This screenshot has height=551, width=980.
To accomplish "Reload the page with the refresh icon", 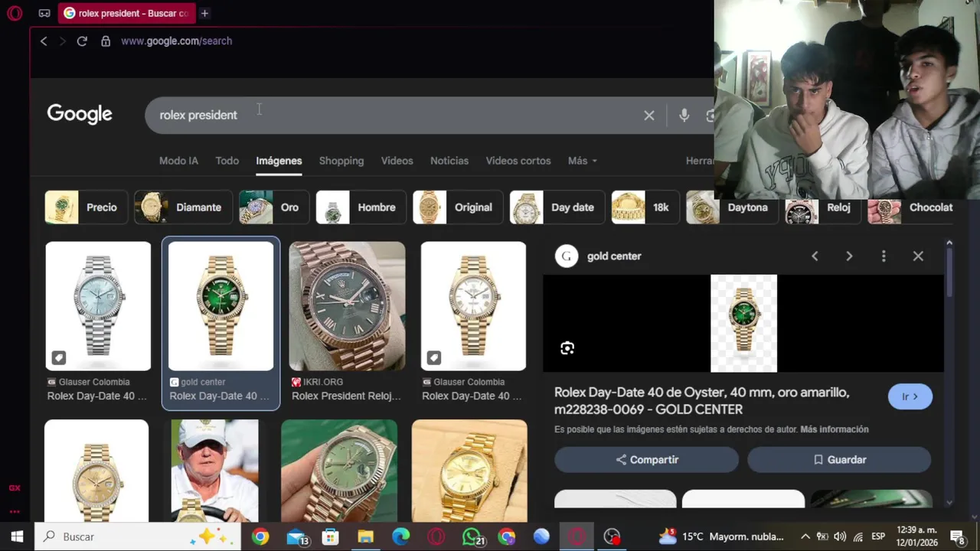I will 82,41.
